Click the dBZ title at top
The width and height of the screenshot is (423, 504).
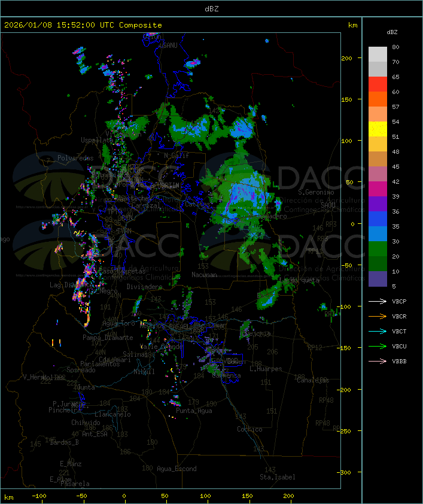coord(211,8)
